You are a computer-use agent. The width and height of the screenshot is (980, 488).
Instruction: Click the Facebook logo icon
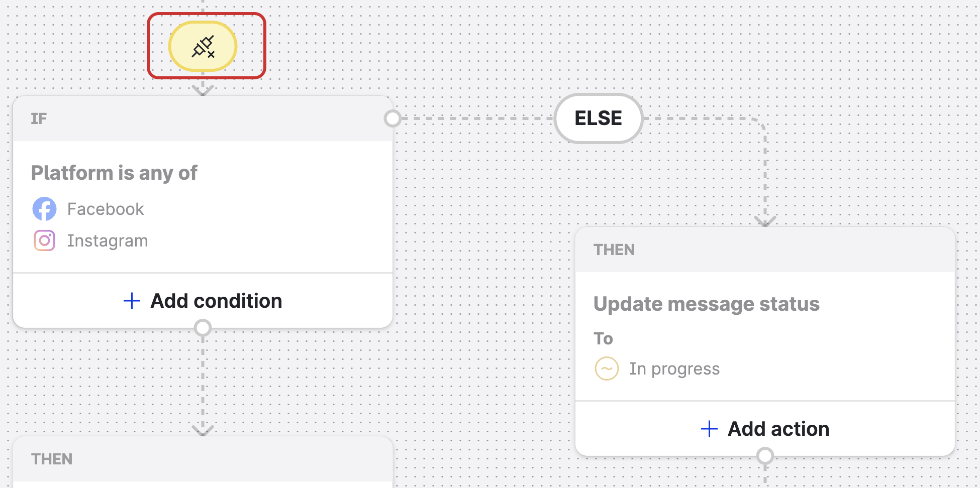[x=44, y=209]
